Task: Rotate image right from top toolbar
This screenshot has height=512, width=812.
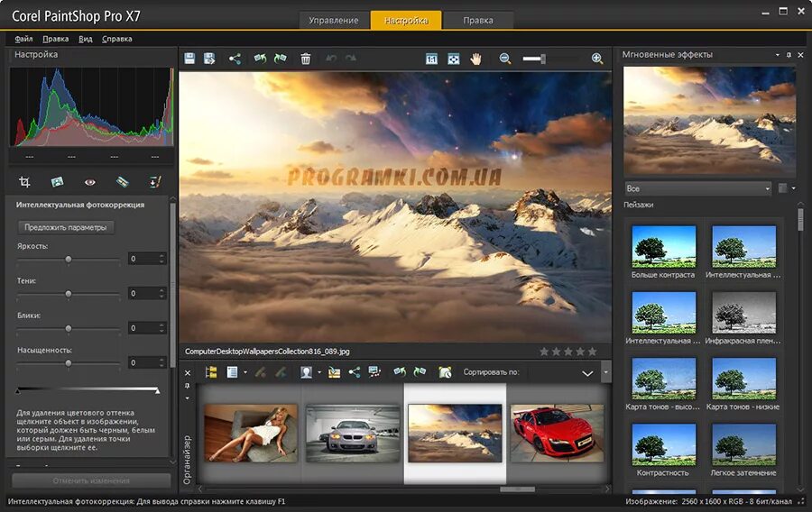Action: coord(281,59)
